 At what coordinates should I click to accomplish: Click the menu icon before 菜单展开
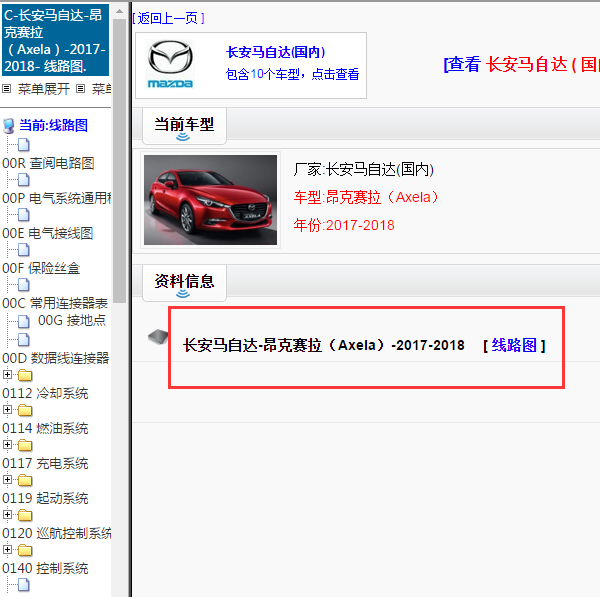point(7,89)
